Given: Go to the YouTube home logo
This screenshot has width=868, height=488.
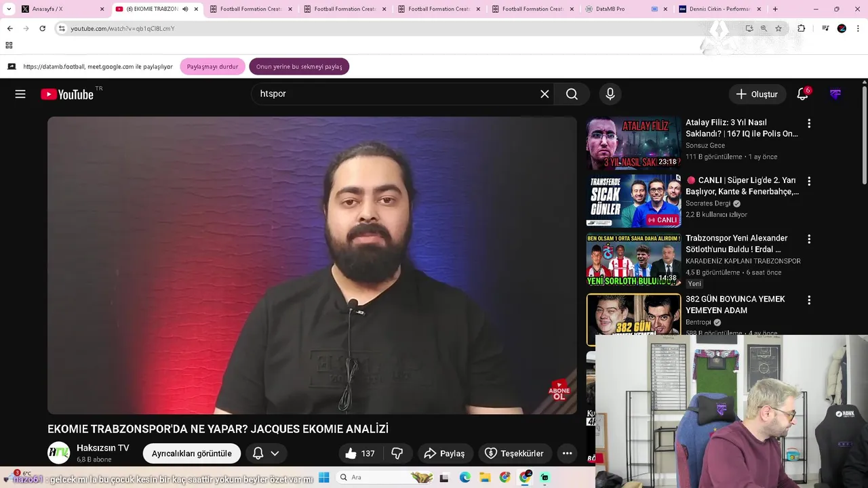Looking at the screenshot, I should pos(67,94).
